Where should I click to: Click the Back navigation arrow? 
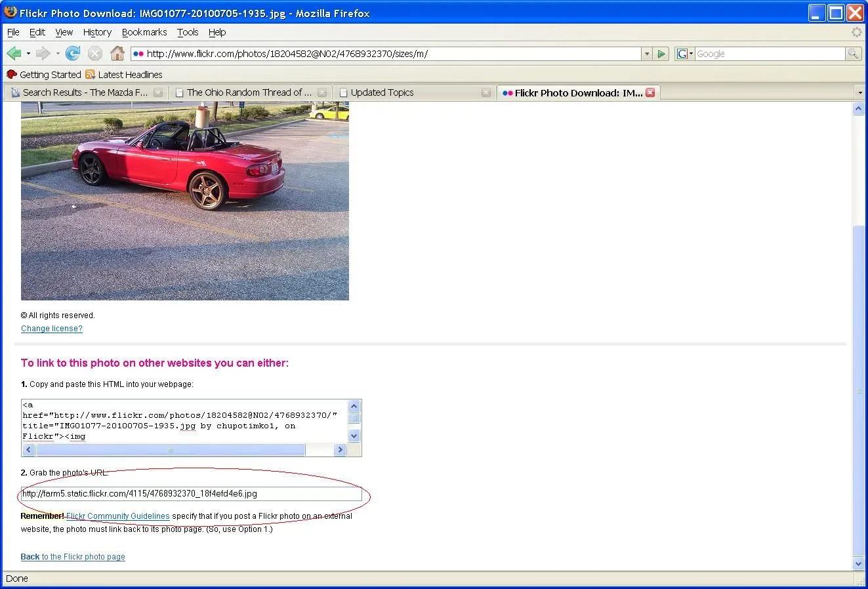(x=14, y=54)
